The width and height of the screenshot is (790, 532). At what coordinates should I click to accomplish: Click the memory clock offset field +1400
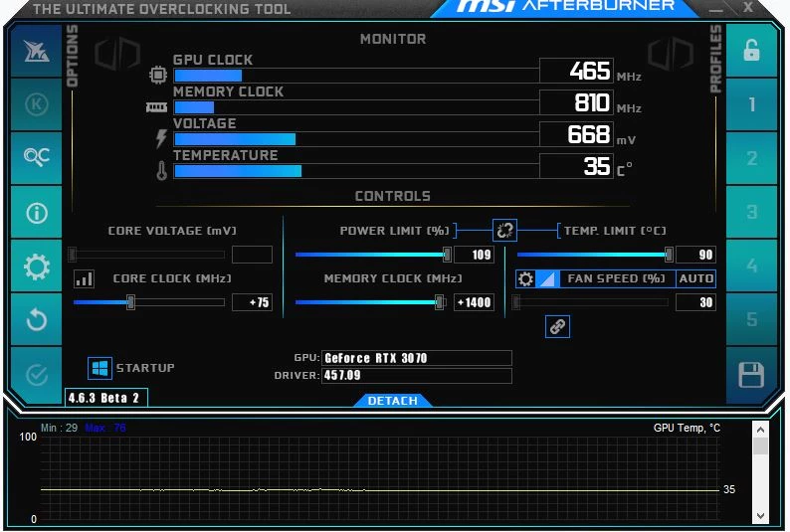(475, 302)
